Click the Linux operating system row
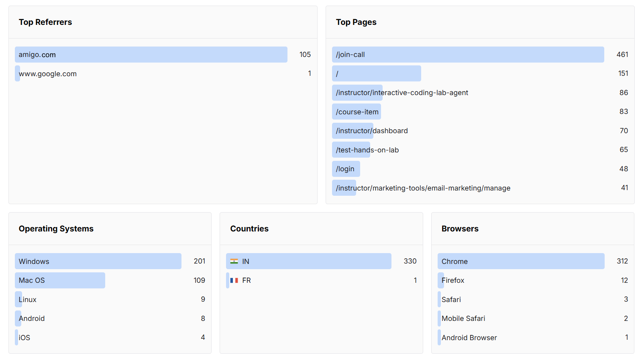644x361 pixels. coord(27,299)
